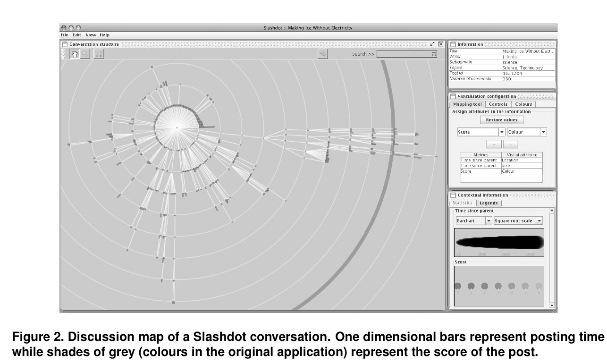Clear the search field with its X icon

click(434, 54)
